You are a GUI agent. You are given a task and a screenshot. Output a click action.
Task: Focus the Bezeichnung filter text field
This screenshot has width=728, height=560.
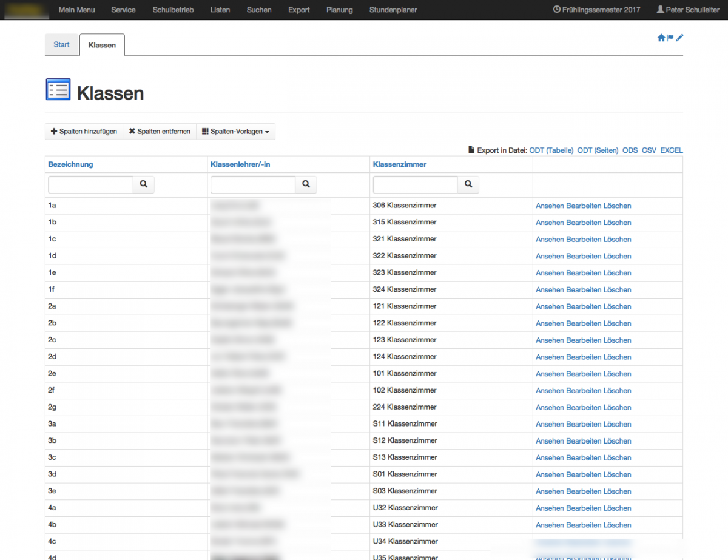[x=90, y=184]
